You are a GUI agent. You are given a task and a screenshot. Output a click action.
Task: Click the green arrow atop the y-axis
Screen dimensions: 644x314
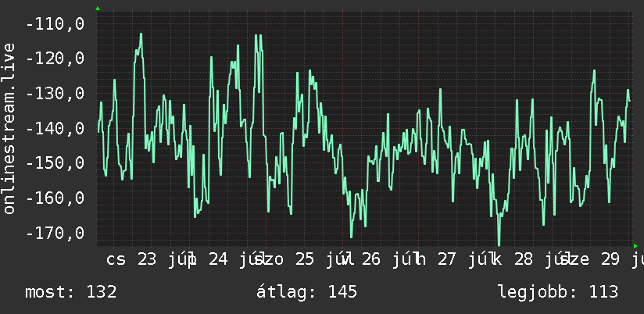tap(98, 9)
